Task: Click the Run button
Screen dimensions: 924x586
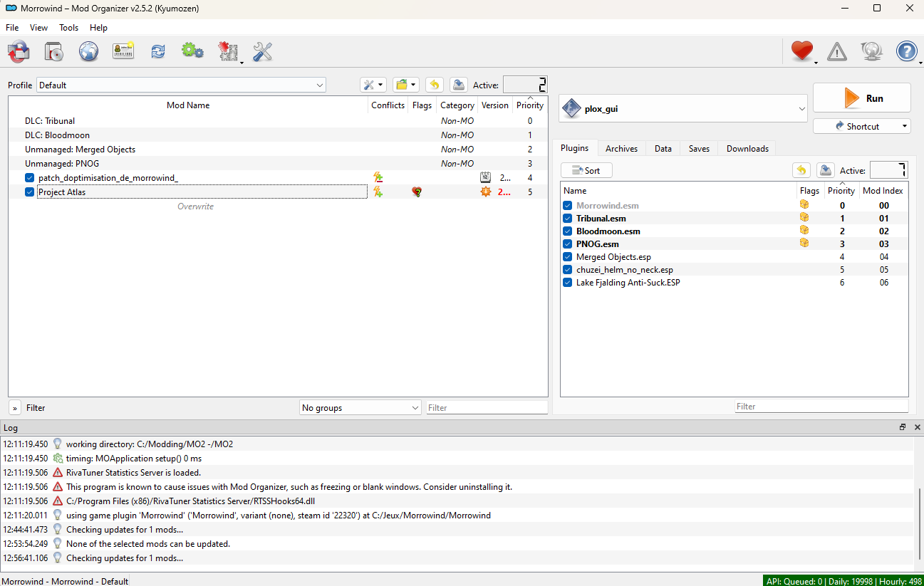Action: (862, 98)
